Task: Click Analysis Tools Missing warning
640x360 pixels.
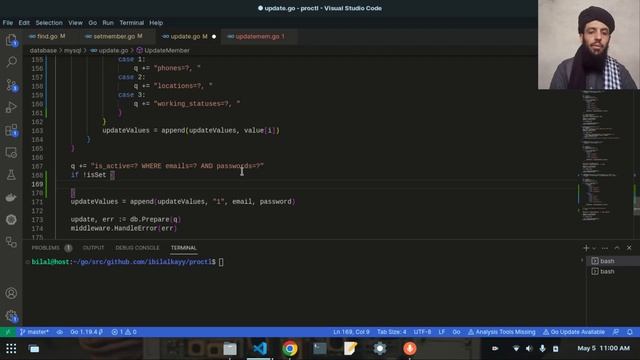Action: [x=501, y=332]
